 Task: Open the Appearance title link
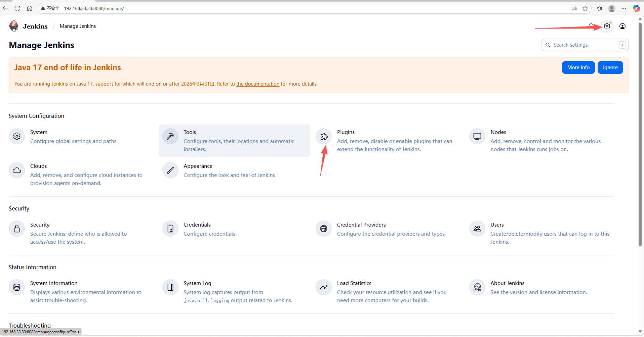point(198,166)
